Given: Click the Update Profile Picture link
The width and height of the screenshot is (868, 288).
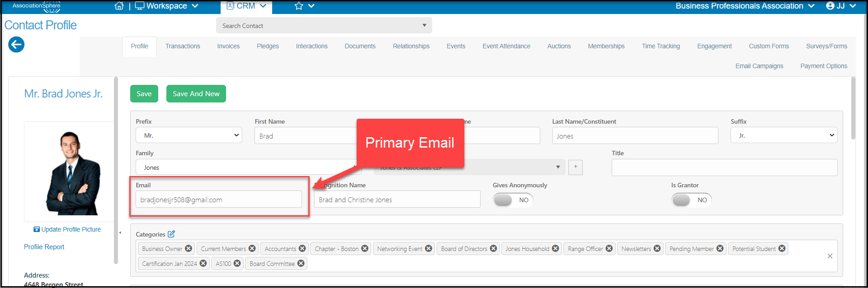Looking at the screenshot, I should coord(67,229).
